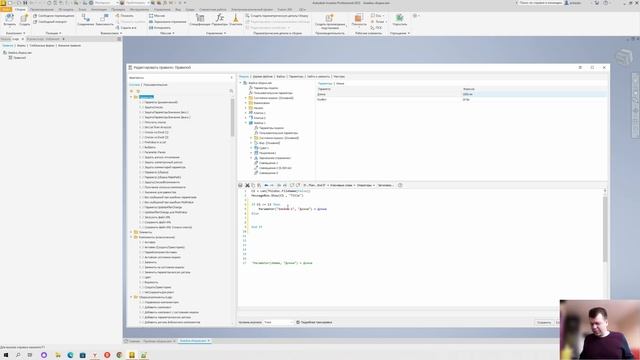Image resolution: width=640 pixels, height=360 pixels.
Task: Click the paste icon in rule editor toolbar
Action: [x=259, y=185]
